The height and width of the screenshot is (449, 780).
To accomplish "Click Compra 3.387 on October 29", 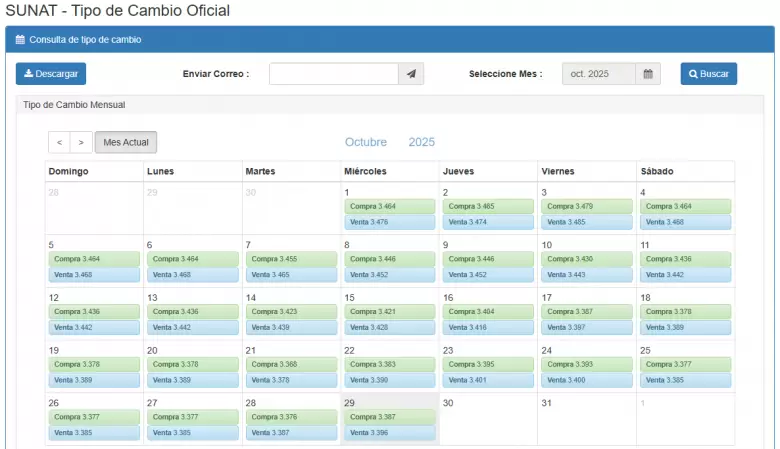I will [x=389, y=417].
